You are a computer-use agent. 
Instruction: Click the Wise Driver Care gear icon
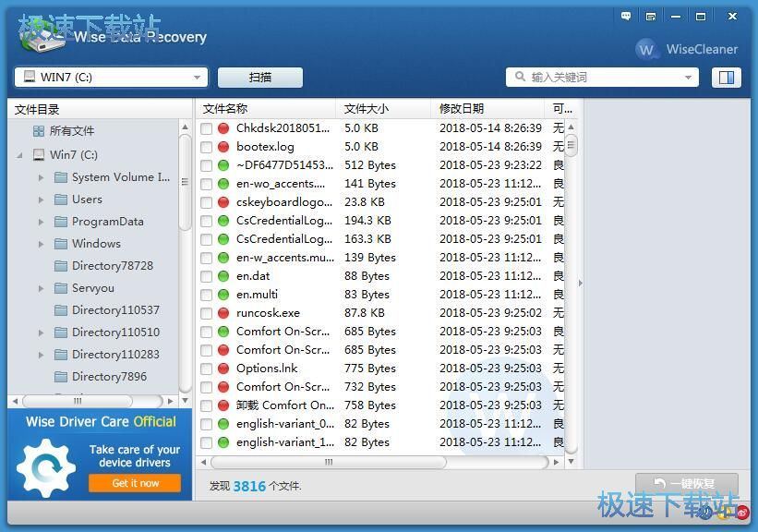click(x=46, y=468)
